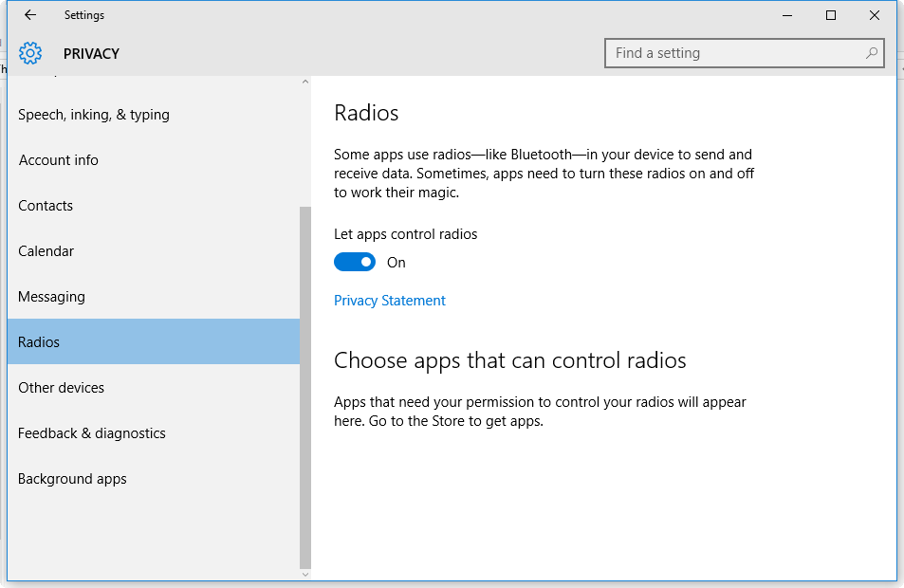Open Calendar privacy settings
The width and height of the screenshot is (904, 588).
tap(46, 251)
